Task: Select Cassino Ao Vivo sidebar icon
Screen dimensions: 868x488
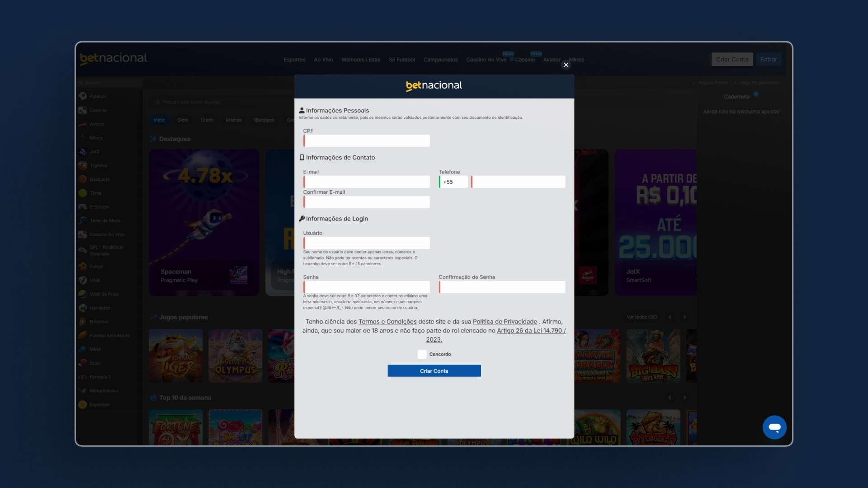Action: (82, 235)
